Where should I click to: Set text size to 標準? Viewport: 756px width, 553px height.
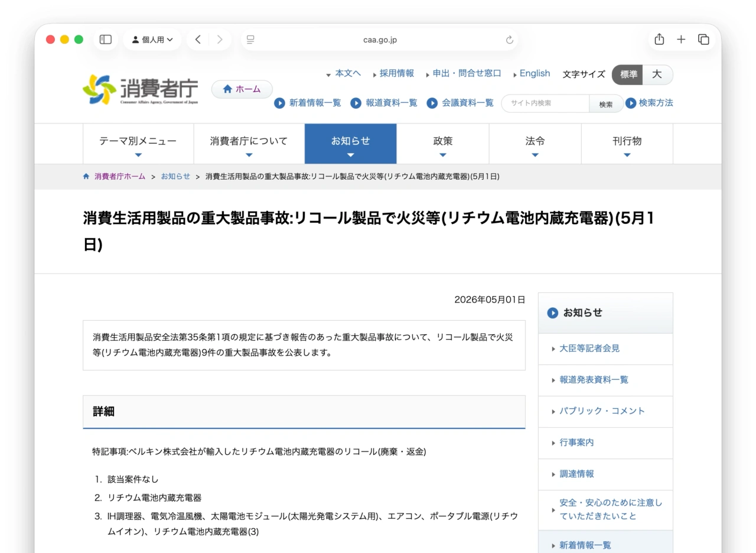[628, 74]
